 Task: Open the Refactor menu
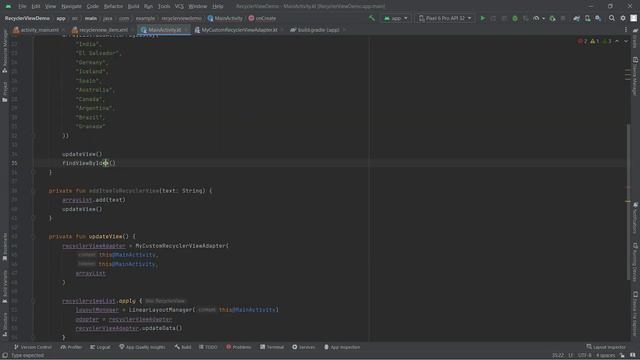click(113, 6)
